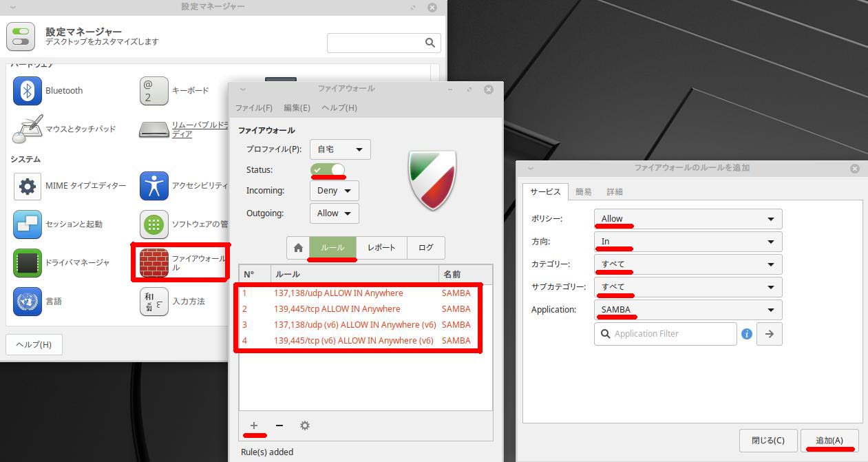Click the 閉じる(C) button

pos(768,440)
